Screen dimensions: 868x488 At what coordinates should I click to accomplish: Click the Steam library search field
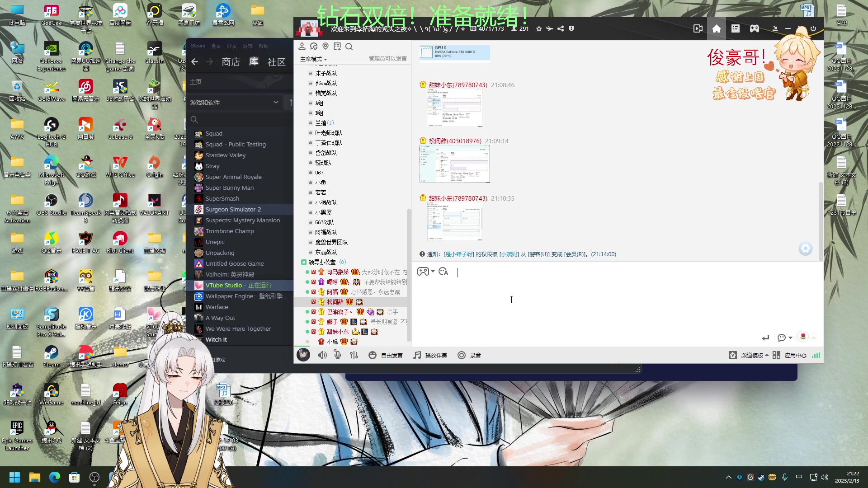[x=240, y=120]
